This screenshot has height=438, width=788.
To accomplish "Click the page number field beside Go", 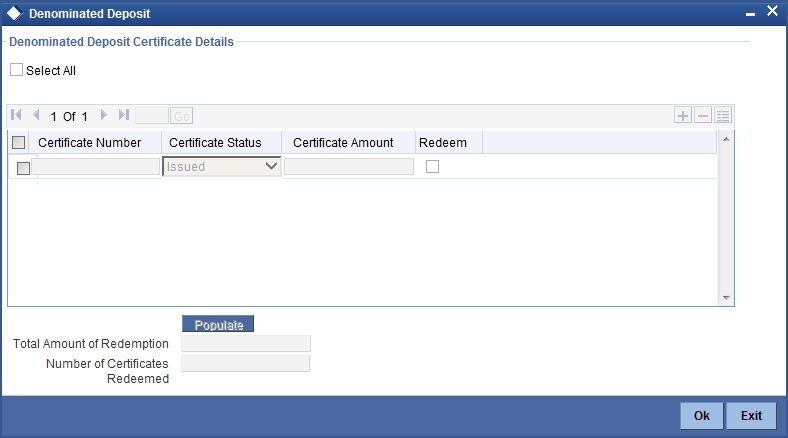I will (x=152, y=116).
